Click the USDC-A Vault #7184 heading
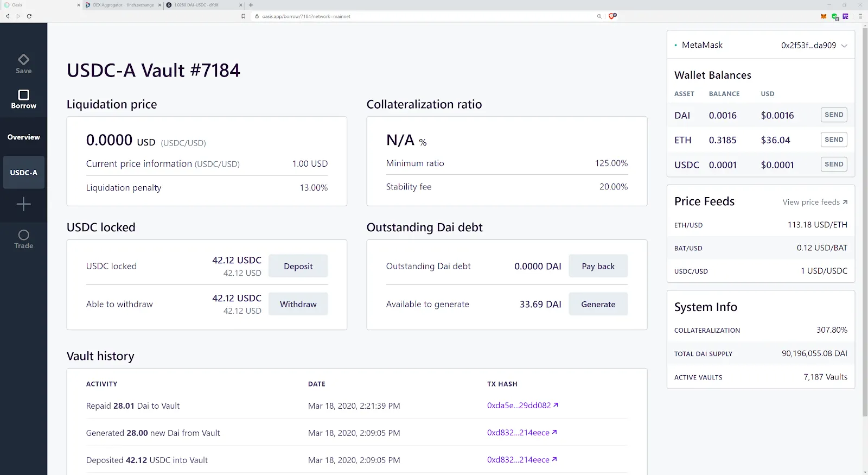This screenshot has height=475, width=868. 153,71
